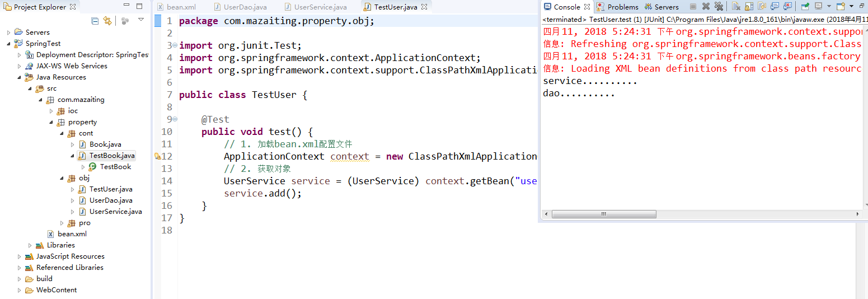868x299 pixels.
Task: Click the Console horizontal scrollbar thumb
Action: pos(604,214)
